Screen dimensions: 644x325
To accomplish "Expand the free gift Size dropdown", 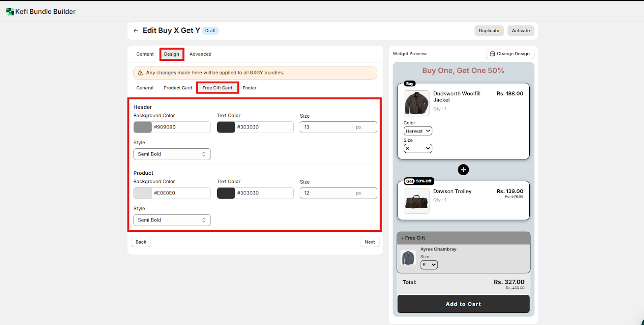I will [x=429, y=265].
